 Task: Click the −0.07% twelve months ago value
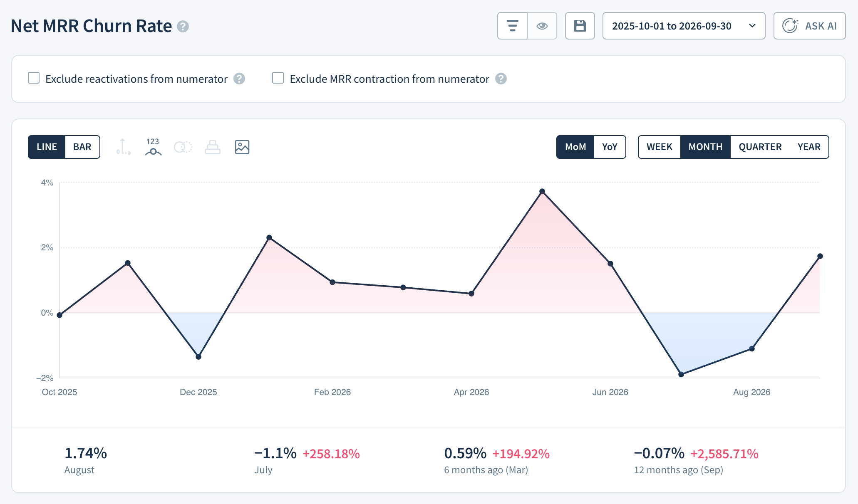(x=659, y=453)
